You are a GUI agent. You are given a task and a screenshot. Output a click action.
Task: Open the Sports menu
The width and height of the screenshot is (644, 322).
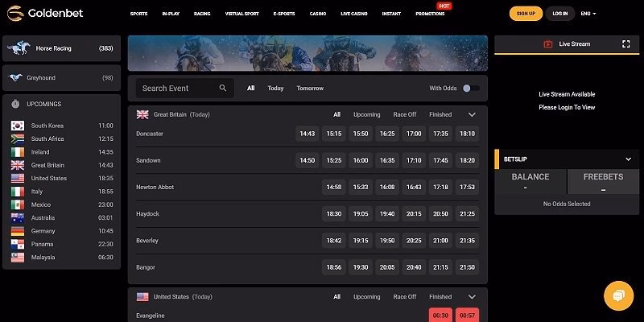tap(138, 14)
